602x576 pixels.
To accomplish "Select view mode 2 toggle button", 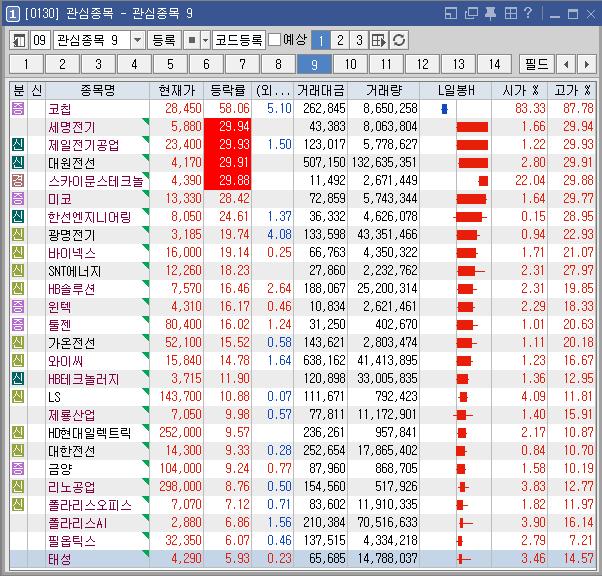I will click(340, 40).
